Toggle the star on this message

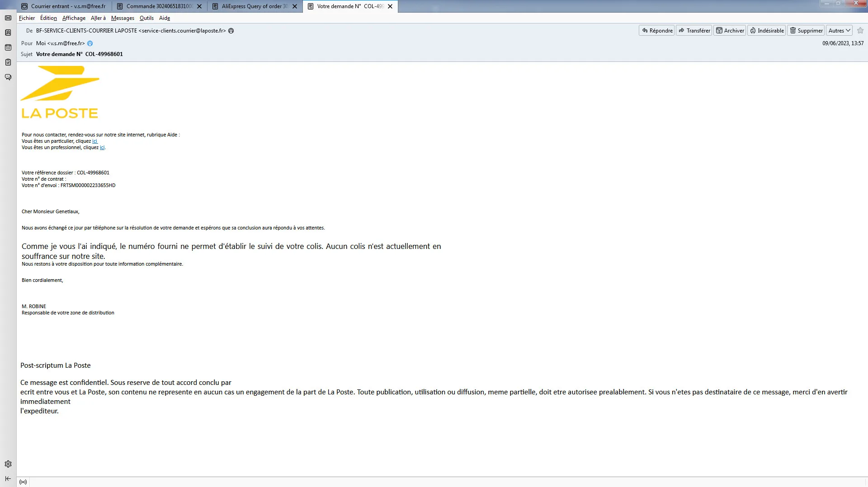(x=860, y=30)
